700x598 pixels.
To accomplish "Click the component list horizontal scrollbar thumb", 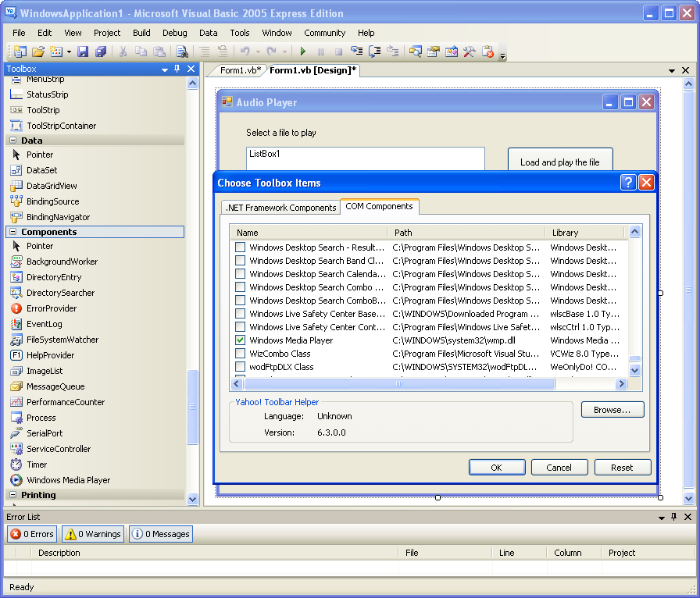I will pos(399,384).
